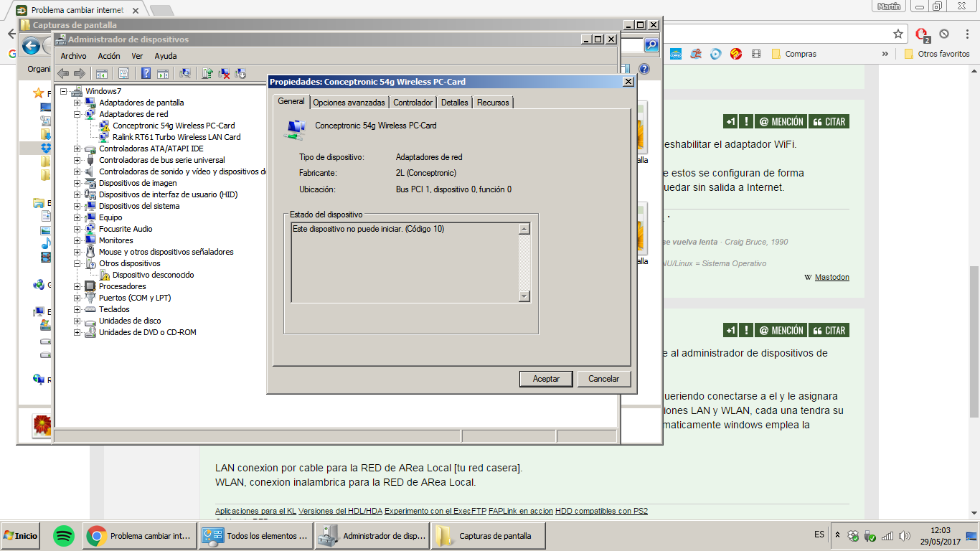The width and height of the screenshot is (980, 551).
Task: Open Spotify from the taskbar
Action: 64,535
